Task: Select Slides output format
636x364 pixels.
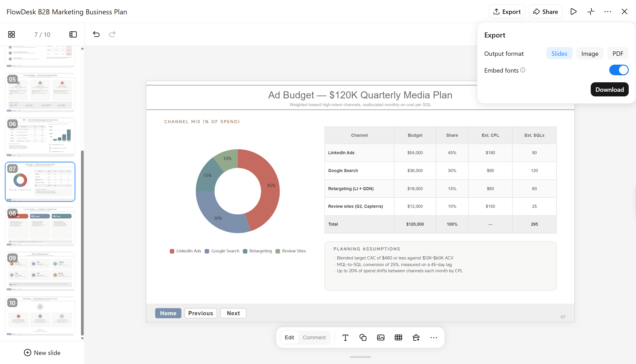Action: pos(559,54)
